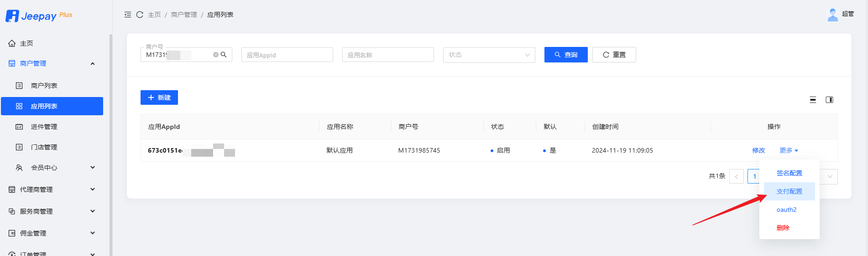Click the page refresh icon in header
This screenshot has width=868, height=256.
(140, 15)
